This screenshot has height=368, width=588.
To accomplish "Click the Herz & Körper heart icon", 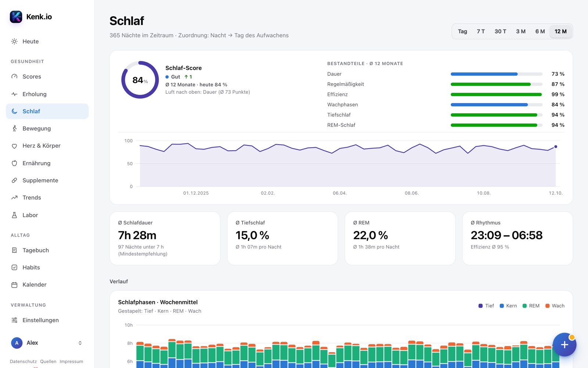I will pyautogui.click(x=14, y=146).
